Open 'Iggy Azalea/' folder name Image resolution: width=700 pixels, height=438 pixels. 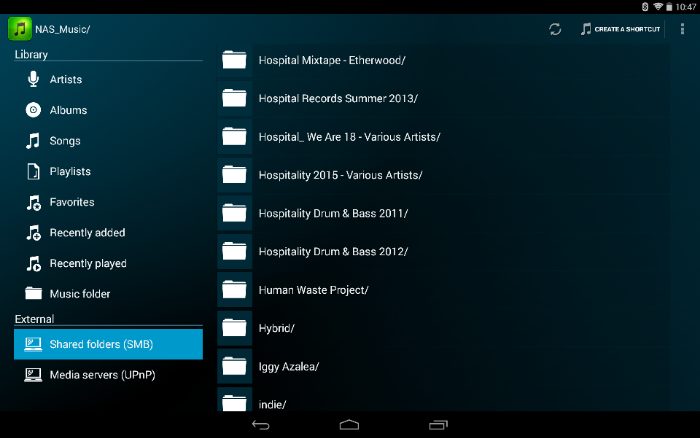288,367
